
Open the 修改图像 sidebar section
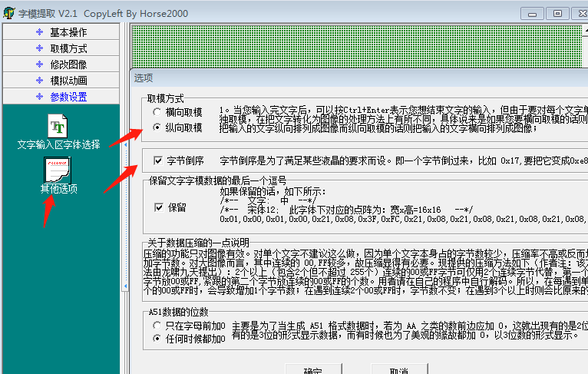(x=61, y=65)
